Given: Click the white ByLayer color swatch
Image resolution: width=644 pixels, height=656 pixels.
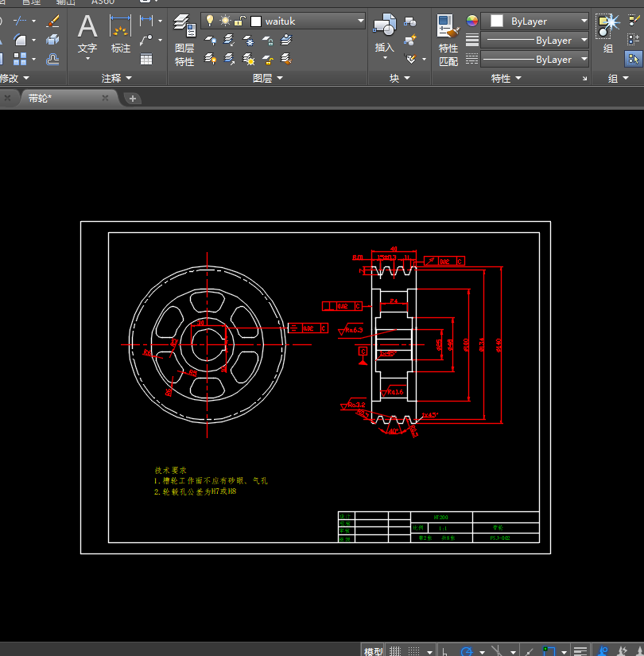Looking at the screenshot, I should 496,21.
